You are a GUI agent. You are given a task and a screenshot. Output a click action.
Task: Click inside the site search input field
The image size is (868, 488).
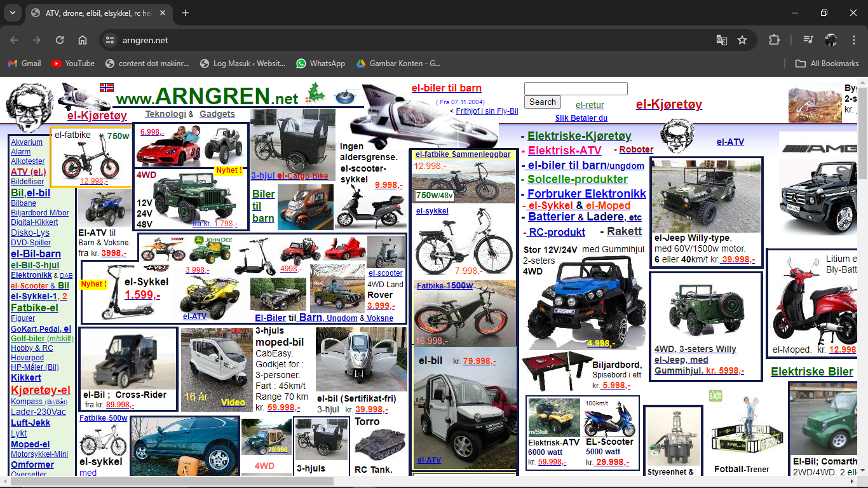coord(575,88)
